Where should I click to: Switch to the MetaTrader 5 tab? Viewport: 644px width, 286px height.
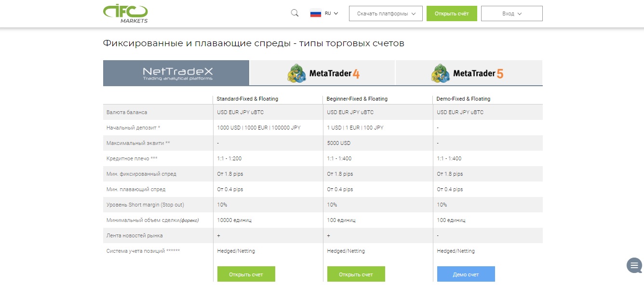(469, 73)
